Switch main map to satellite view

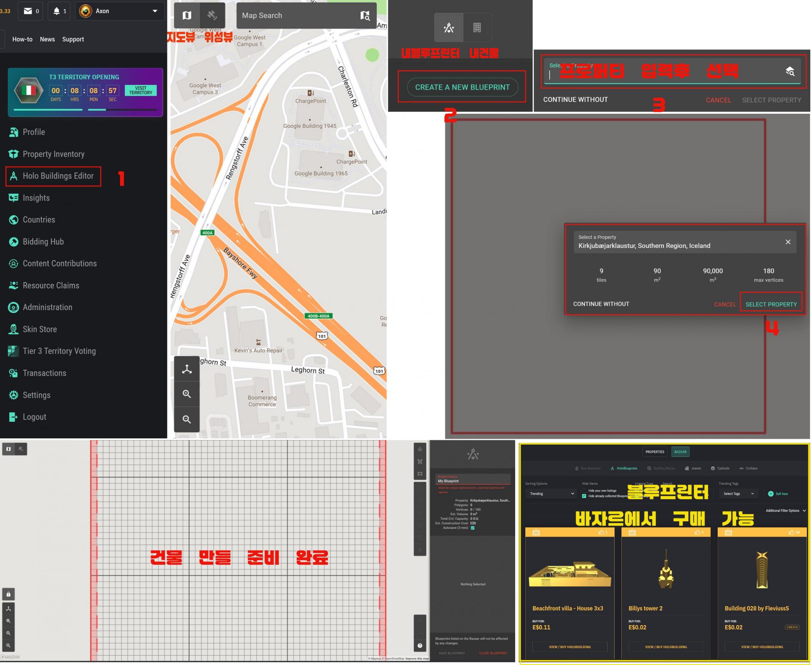point(212,15)
